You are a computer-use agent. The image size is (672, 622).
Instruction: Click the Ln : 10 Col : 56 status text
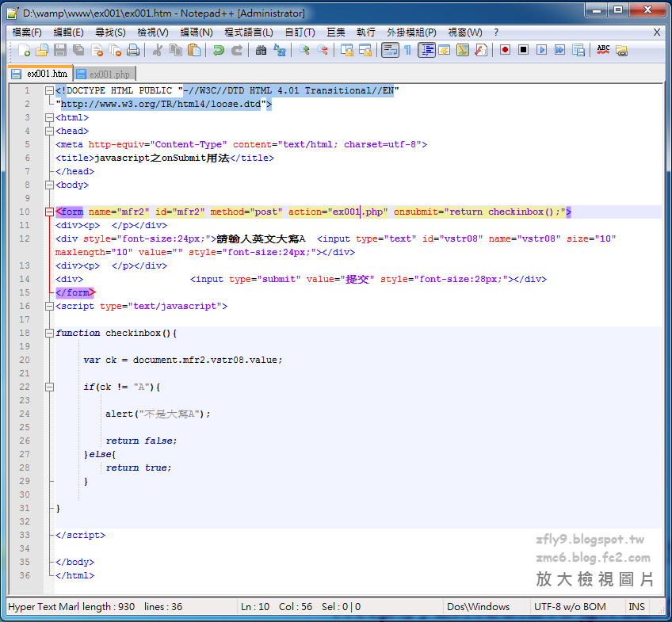click(x=277, y=607)
